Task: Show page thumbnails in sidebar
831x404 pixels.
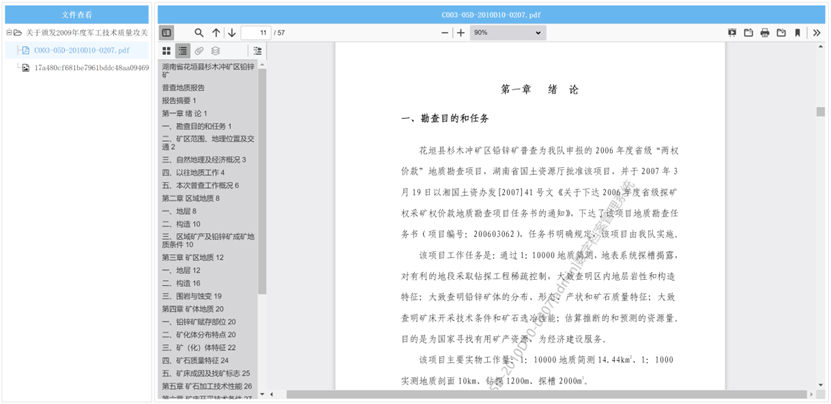Action: tap(166, 51)
